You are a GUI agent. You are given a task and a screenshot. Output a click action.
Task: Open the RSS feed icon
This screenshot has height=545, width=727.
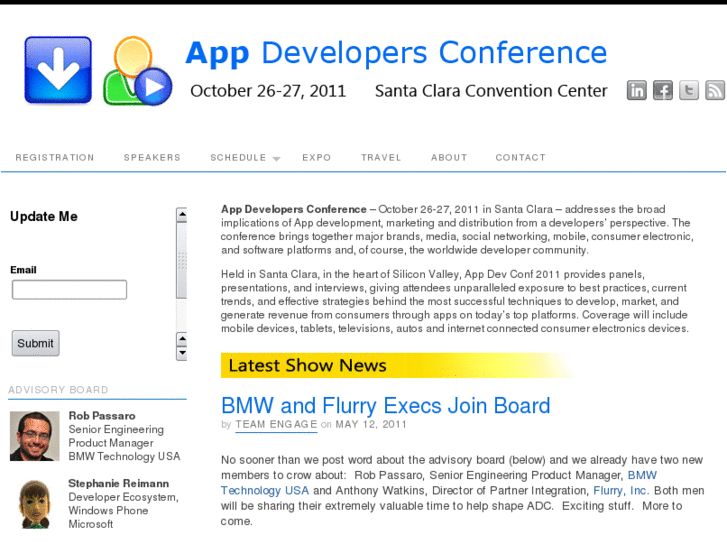(x=714, y=90)
